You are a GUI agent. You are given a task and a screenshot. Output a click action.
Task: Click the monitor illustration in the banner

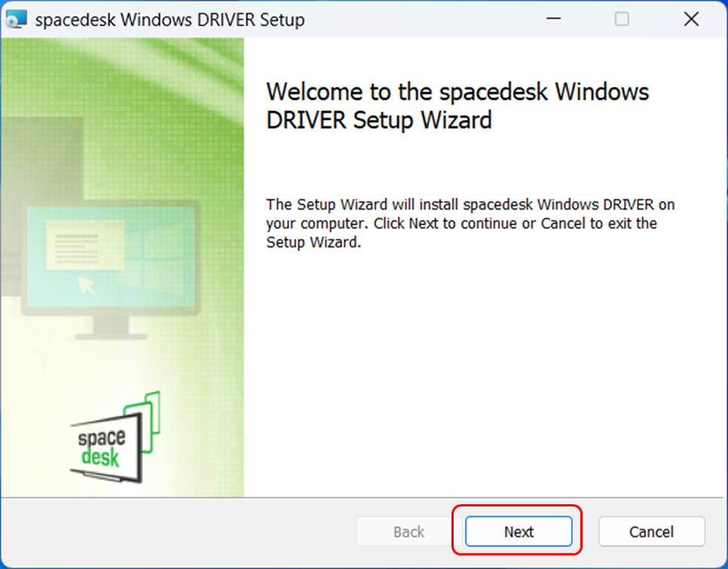111,270
